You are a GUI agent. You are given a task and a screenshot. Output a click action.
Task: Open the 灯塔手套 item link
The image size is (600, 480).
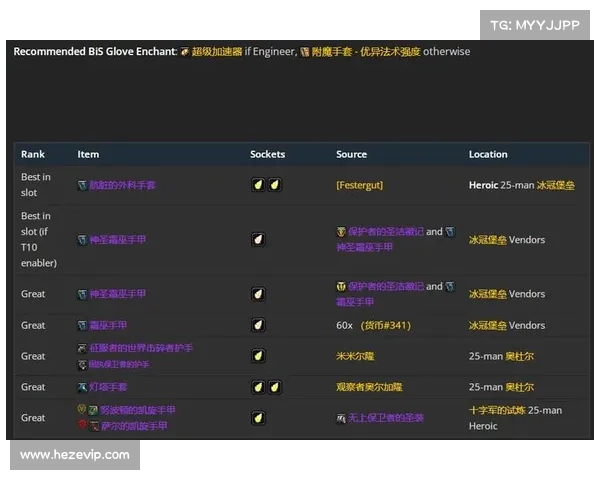click(x=108, y=387)
